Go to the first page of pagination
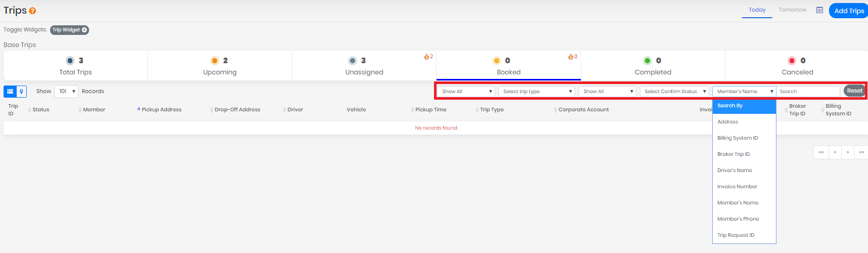 821,152
